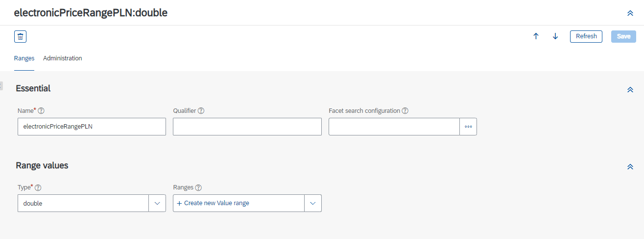Screen dimensions: 644x239
Task: Open help icon next to Qualifier label
Action: coord(201,111)
